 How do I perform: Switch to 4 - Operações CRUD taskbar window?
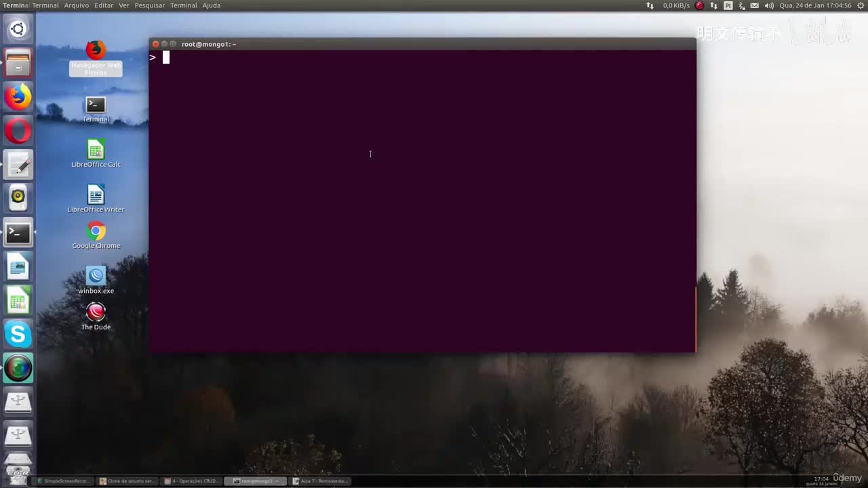click(x=192, y=481)
